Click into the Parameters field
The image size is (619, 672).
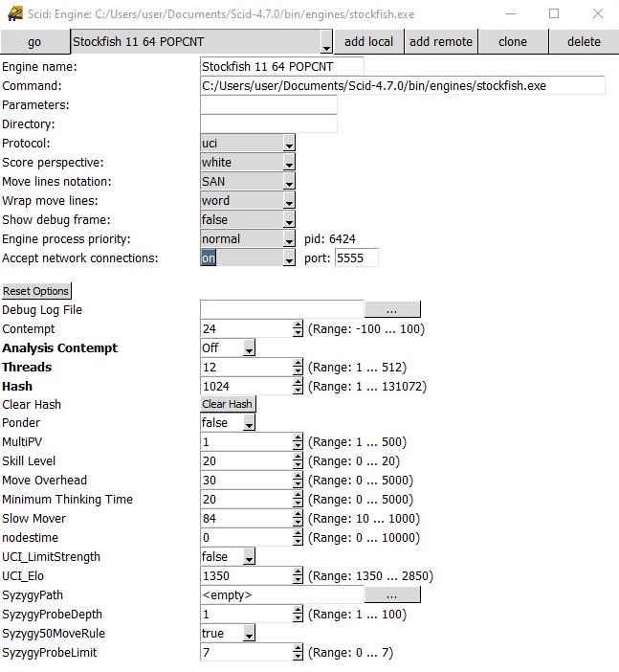(269, 105)
